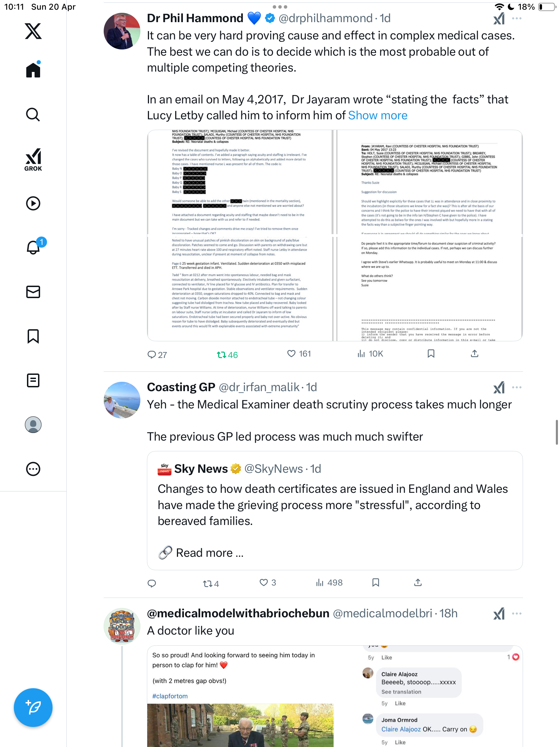The width and height of the screenshot is (560, 747).
Task: Like Dr Phil Hammond's post
Action: point(299,354)
